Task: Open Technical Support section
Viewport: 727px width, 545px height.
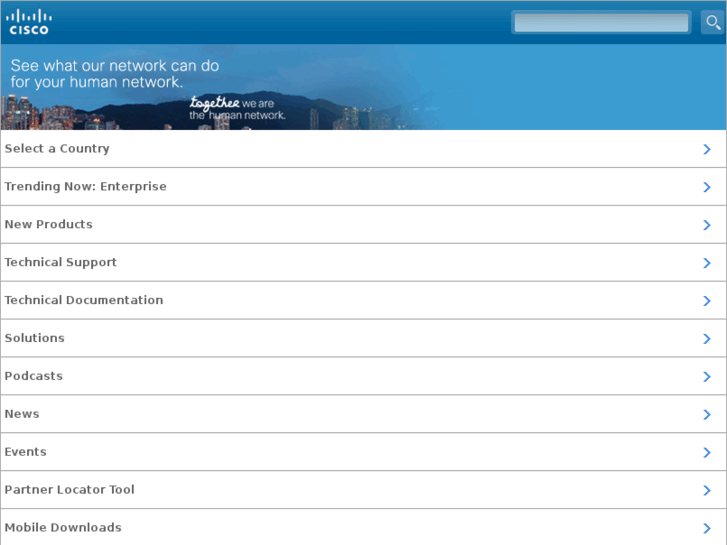Action: point(364,263)
